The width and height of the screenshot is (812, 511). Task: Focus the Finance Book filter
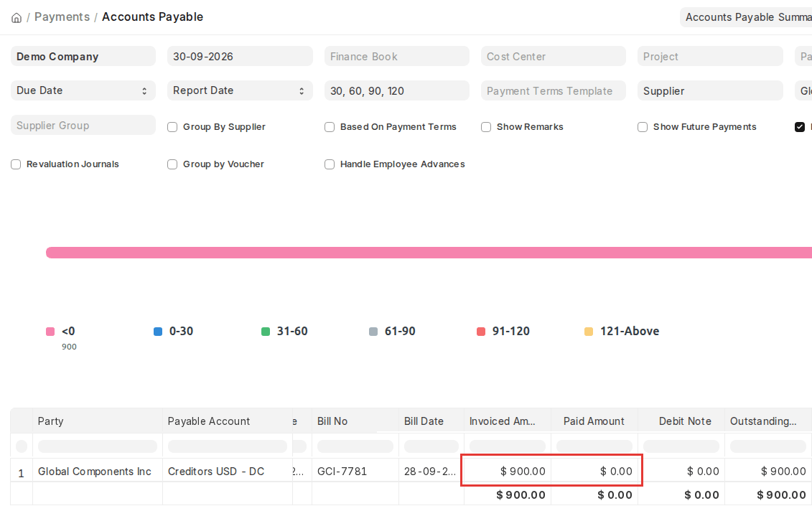[397, 57]
